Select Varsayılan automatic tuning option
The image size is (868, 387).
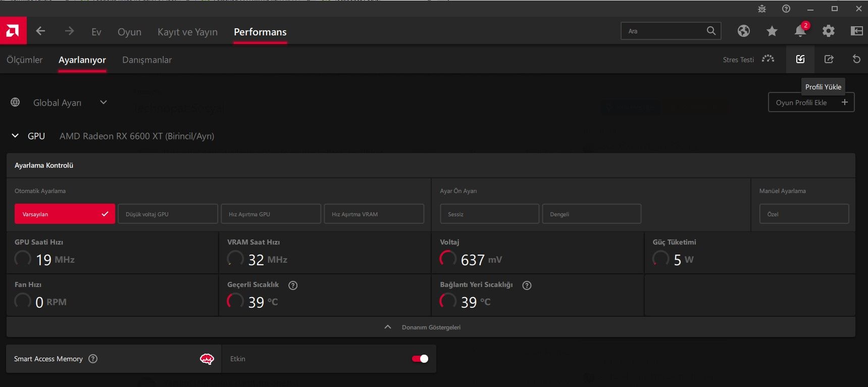click(65, 214)
